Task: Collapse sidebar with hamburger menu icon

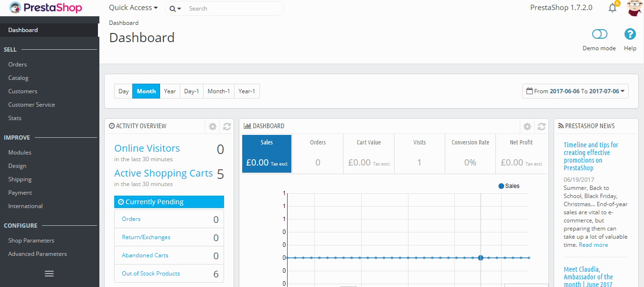Action: [x=49, y=274]
